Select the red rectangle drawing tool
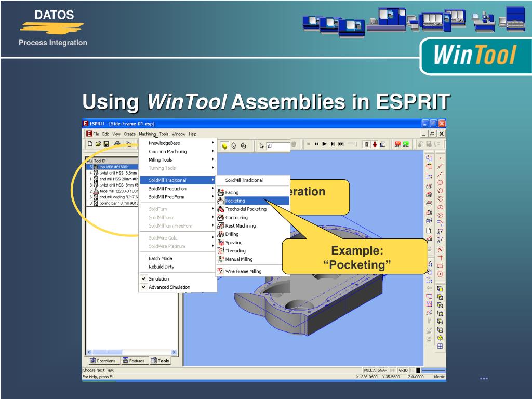Viewport: 532px width, 399px height. [x=441, y=265]
